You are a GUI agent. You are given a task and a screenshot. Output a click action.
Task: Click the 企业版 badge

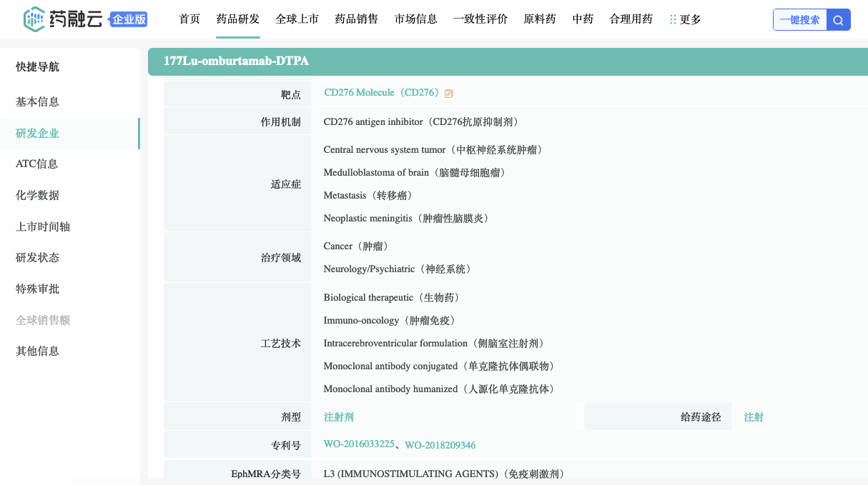point(129,19)
